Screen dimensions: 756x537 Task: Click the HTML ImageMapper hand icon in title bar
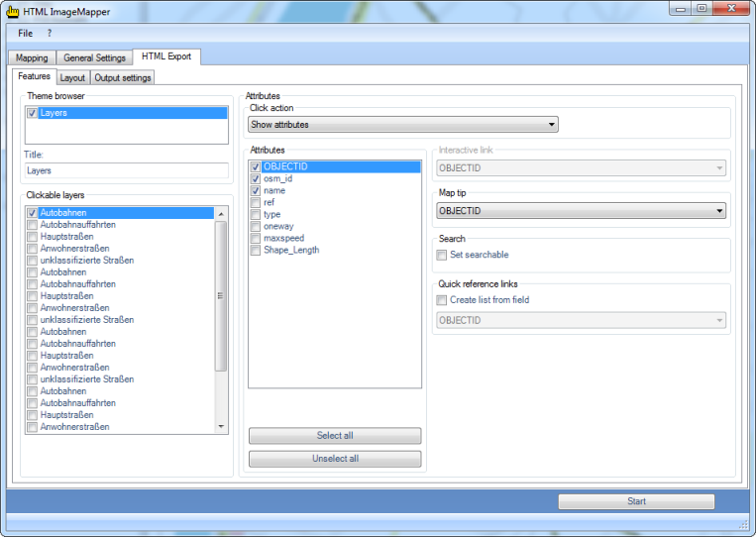[x=13, y=10]
